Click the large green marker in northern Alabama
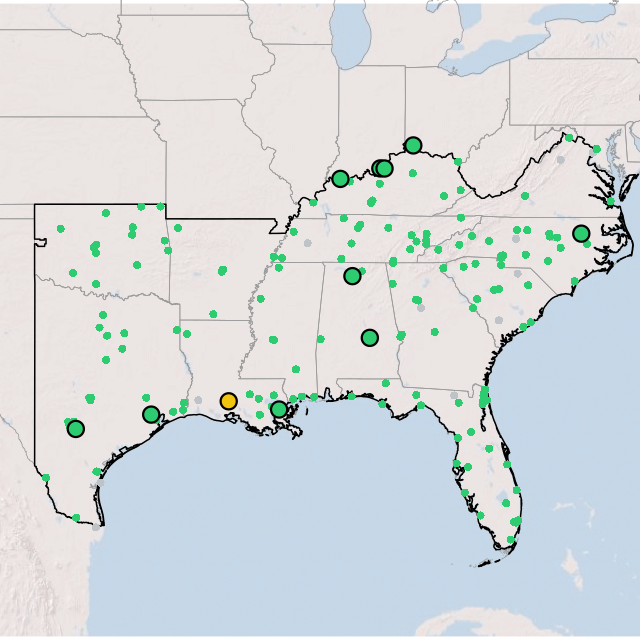Screen dimensions: 640x640 (x=352, y=276)
